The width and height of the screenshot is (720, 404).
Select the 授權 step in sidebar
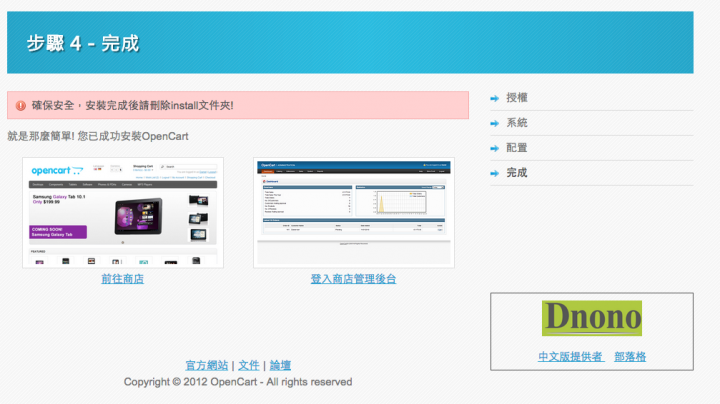[517, 98]
